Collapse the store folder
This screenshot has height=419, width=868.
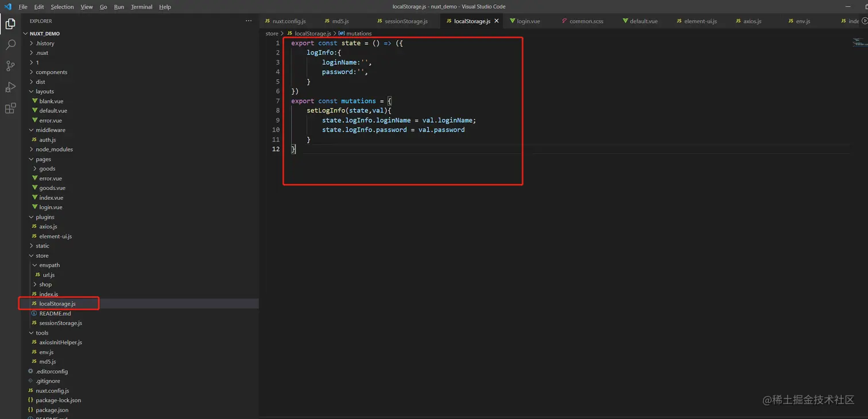pyautogui.click(x=42, y=255)
